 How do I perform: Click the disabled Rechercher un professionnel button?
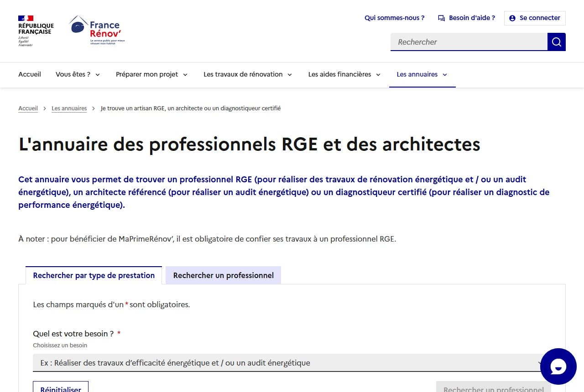pos(494,387)
